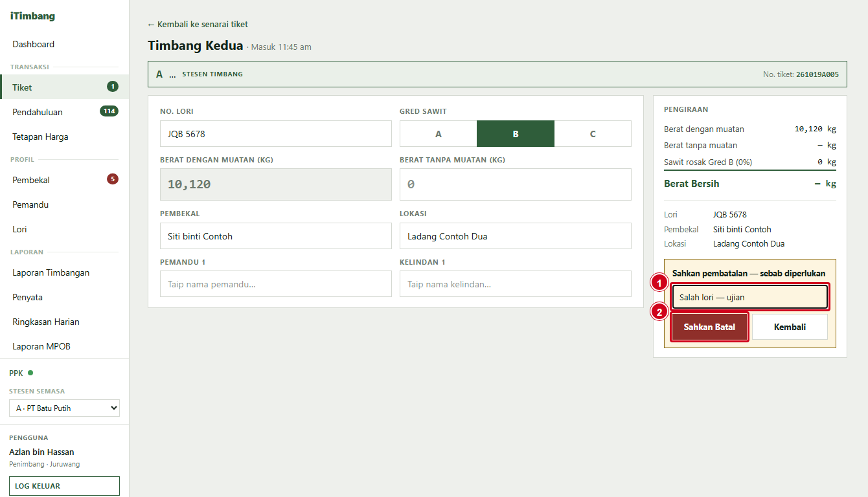868x497 pixels.
Task: Select sawit grade A
Action: tap(439, 134)
